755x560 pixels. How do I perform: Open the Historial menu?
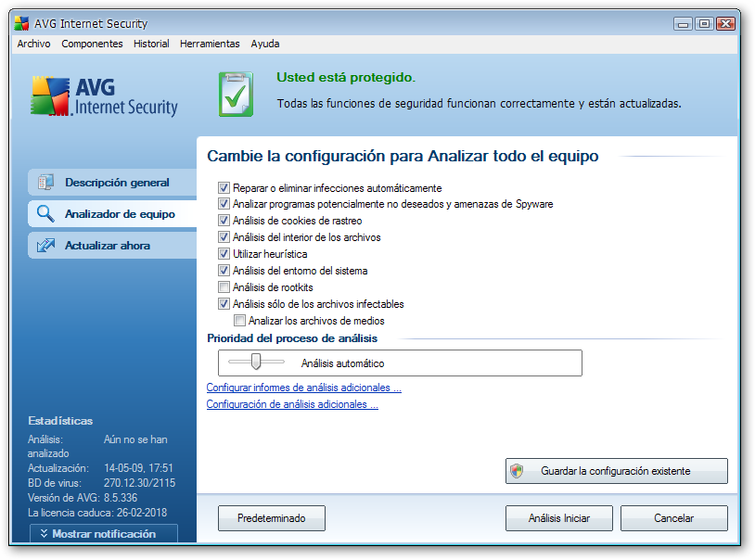point(151,44)
